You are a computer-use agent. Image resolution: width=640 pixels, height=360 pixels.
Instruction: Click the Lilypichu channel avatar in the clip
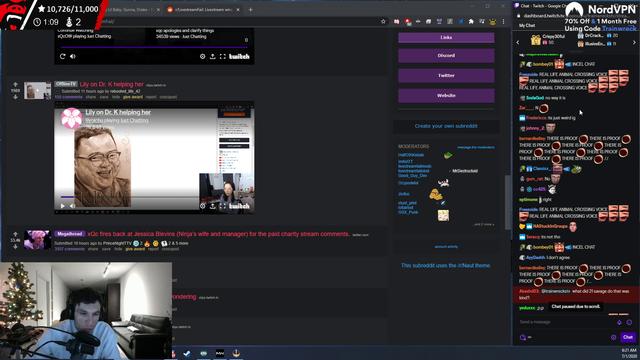pos(71,118)
